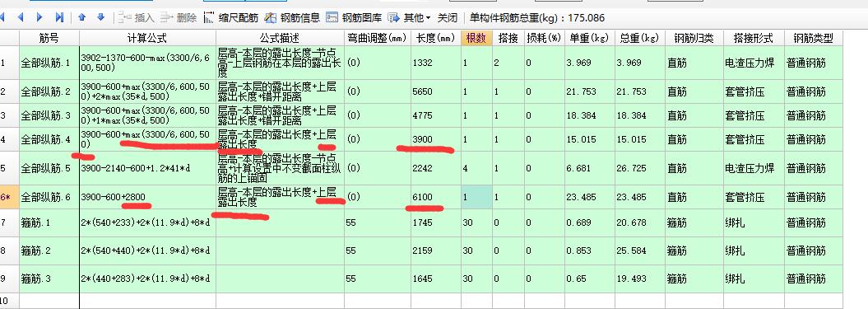This screenshot has height=309, width=868.
Task: Select 长度(mm) column header
Action: click(x=436, y=38)
